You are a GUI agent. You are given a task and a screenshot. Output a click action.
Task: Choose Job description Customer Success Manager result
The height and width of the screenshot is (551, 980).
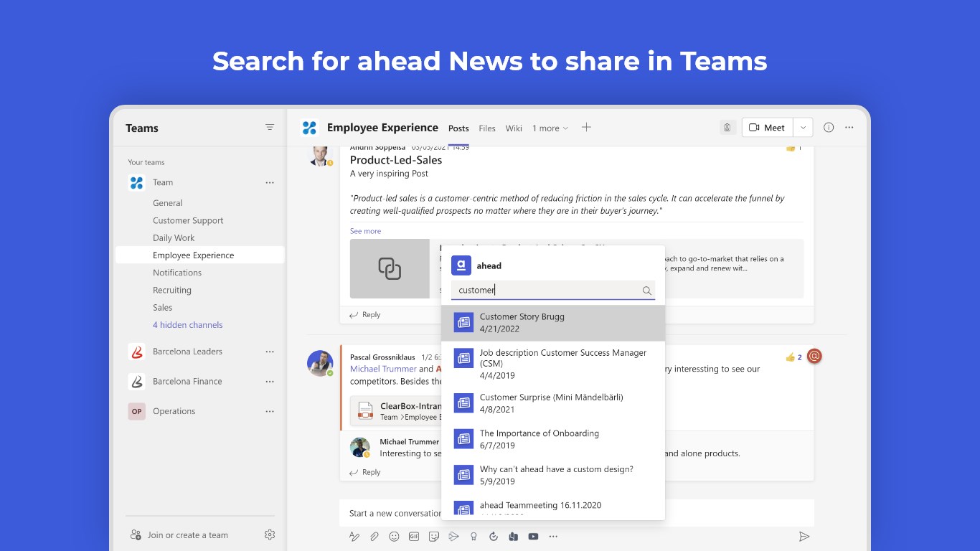(553, 364)
